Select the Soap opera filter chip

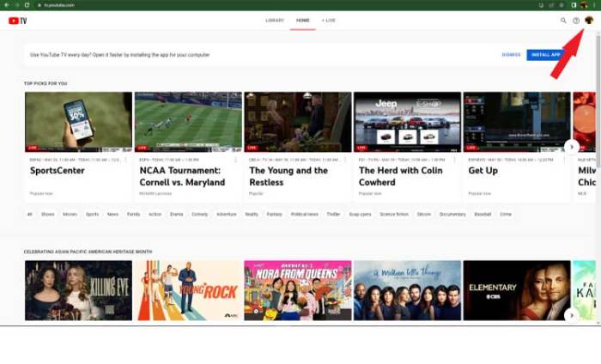coord(361,214)
